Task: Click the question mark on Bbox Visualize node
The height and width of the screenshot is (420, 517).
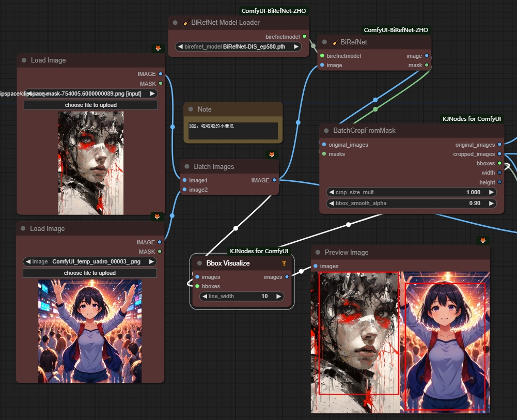Action: pos(284,263)
